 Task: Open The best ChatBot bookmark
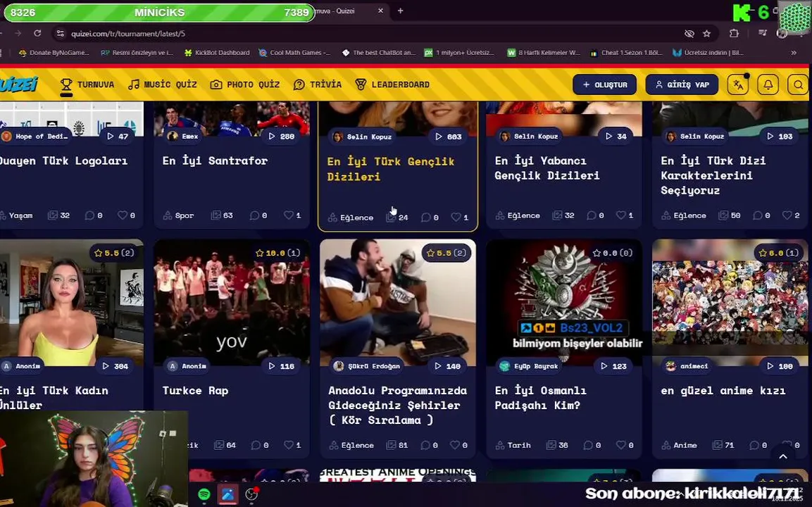click(x=379, y=52)
